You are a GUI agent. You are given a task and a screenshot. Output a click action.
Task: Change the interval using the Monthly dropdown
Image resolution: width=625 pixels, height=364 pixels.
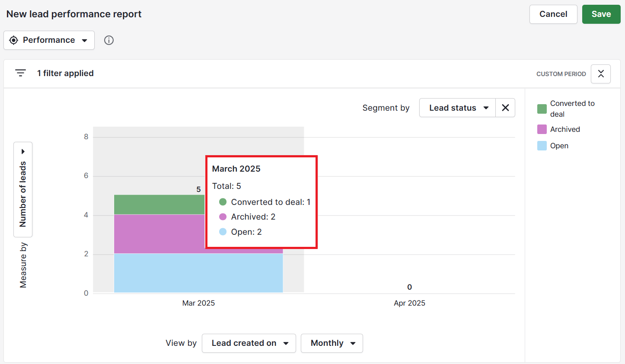click(x=332, y=343)
